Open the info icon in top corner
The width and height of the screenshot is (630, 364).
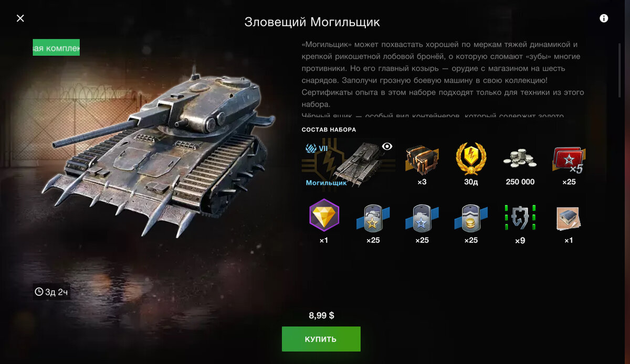pos(604,18)
